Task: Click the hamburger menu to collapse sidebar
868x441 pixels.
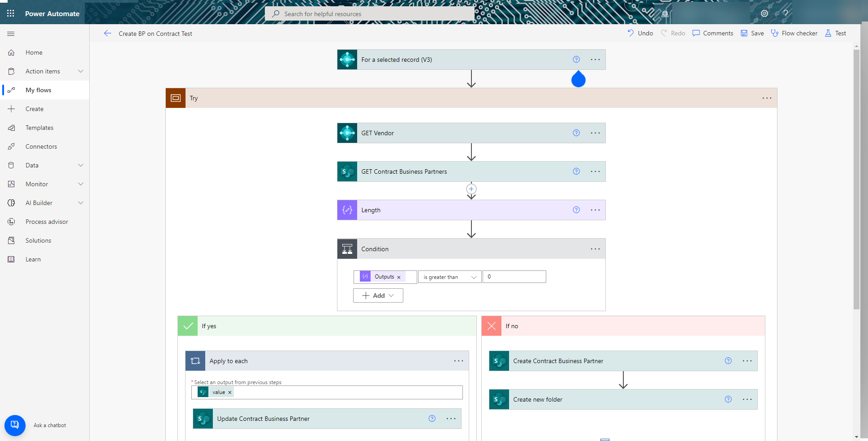Action: (11, 34)
